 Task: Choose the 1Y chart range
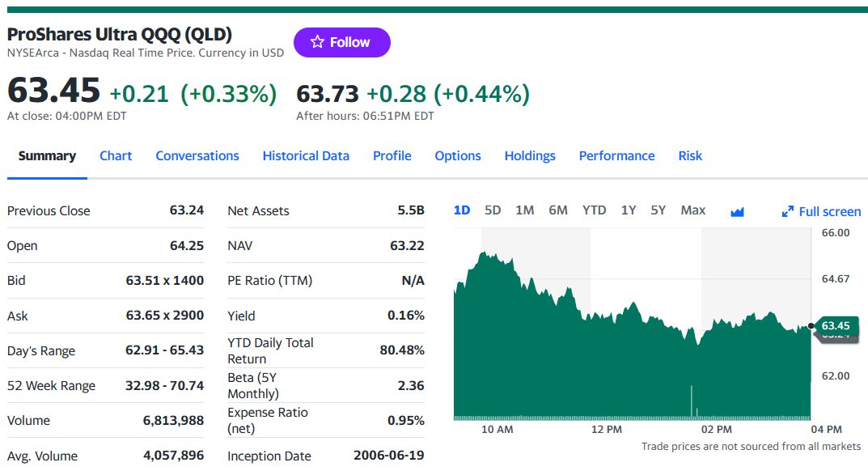click(x=629, y=210)
